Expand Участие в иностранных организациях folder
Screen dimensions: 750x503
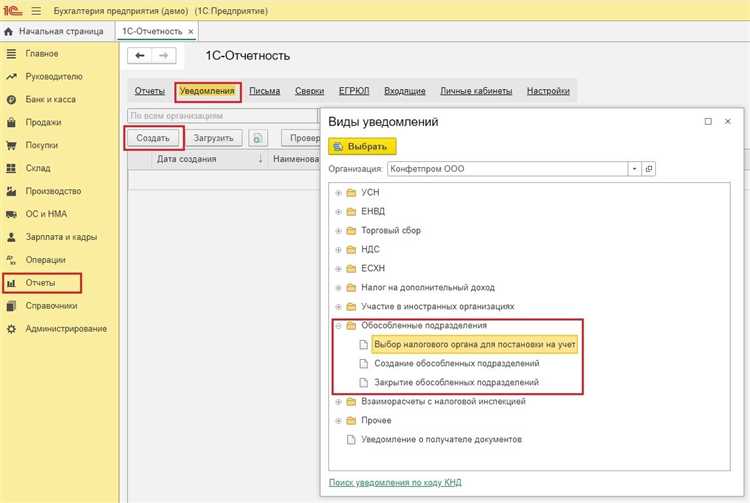click(x=338, y=307)
